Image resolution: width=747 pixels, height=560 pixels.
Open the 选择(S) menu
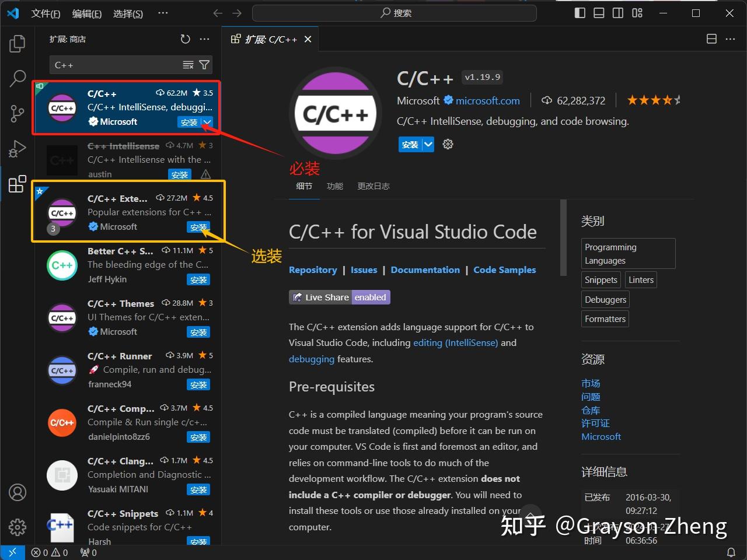click(128, 13)
